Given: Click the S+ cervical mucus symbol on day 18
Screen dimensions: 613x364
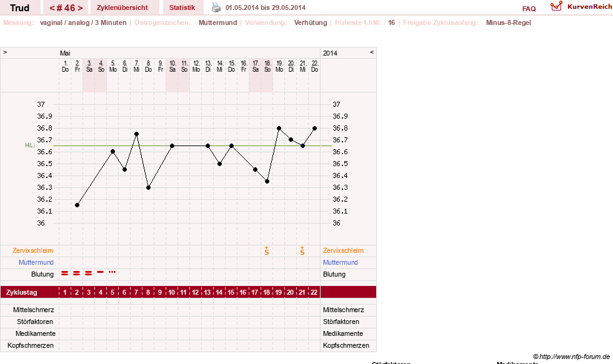Looking at the screenshot, I should point(267,251).
